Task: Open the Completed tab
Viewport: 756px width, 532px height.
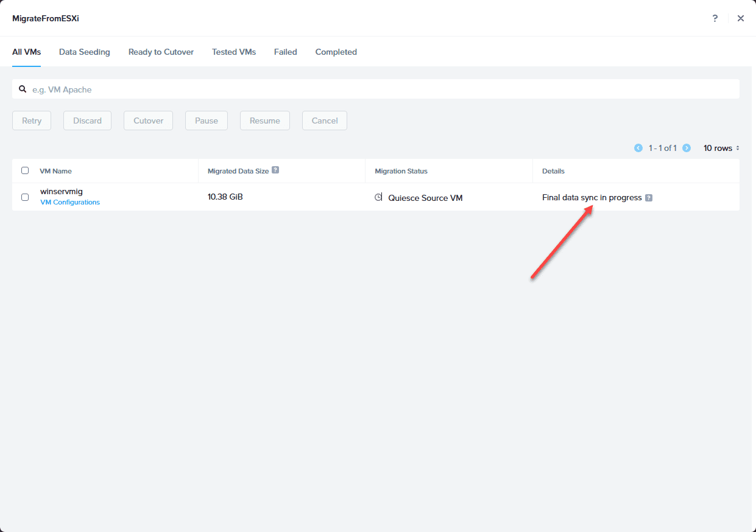Action: point(336,52)
